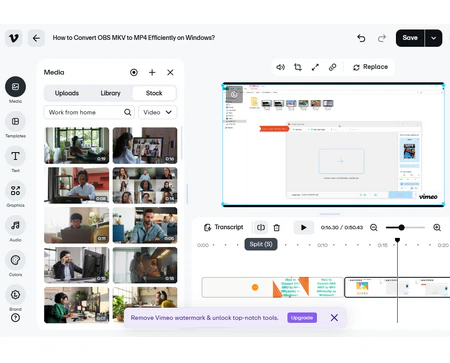Click the search magnifier icon
Image resolution: width=450 pixels, height=363 pixels.
(x=128, y=112)
